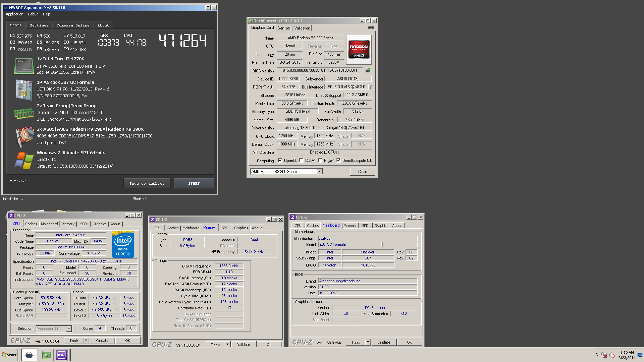Click the Bus Interface question mark icon

pyautogui.click(x=370, y=87)
